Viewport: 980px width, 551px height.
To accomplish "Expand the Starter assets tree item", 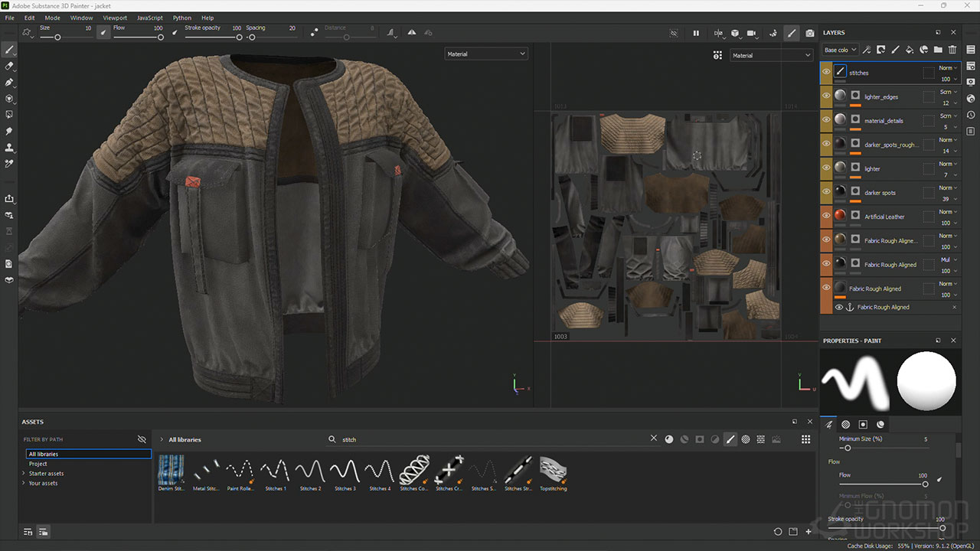I will (24, 474).
